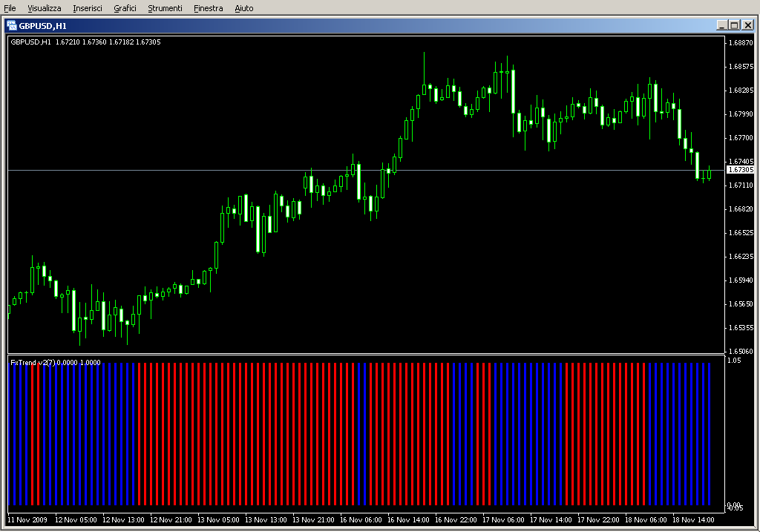This screenshot has height=532, width=760.
Task: Click the 1.66820 price scale label
Action: coord(741,208)
